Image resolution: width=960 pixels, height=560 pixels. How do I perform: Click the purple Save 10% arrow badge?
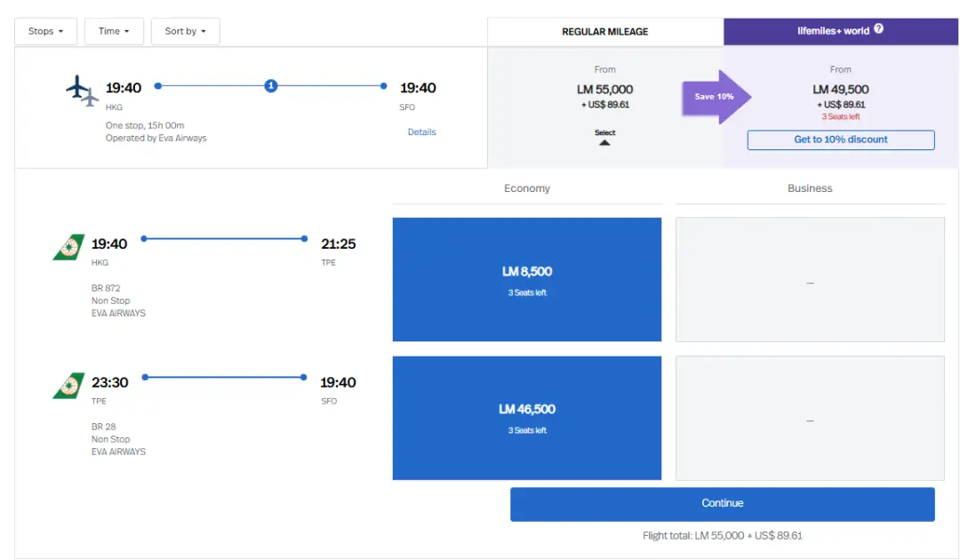click(x=716, y=96)
